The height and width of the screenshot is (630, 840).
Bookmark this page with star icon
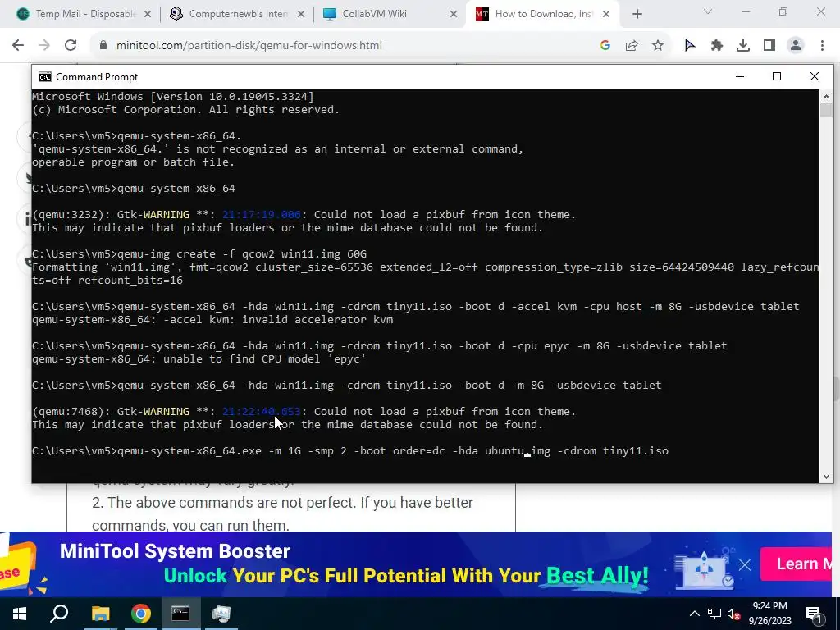[x=658, y=46]
